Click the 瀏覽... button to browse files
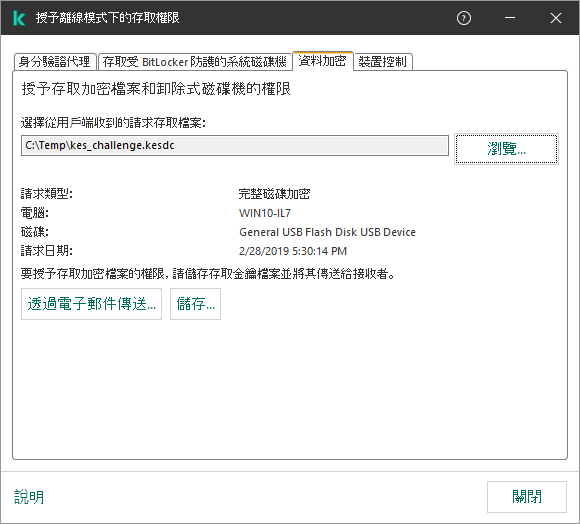 [506, 149]
